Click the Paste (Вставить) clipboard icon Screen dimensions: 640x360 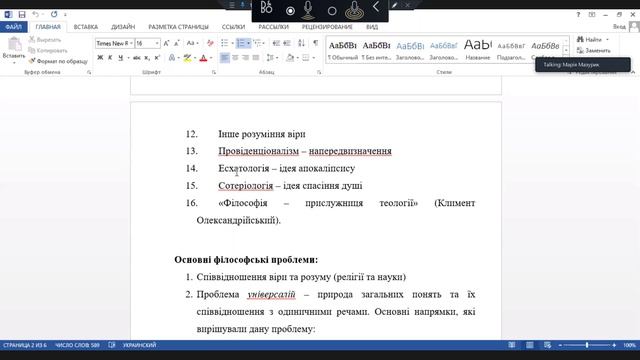coord(14,44)
